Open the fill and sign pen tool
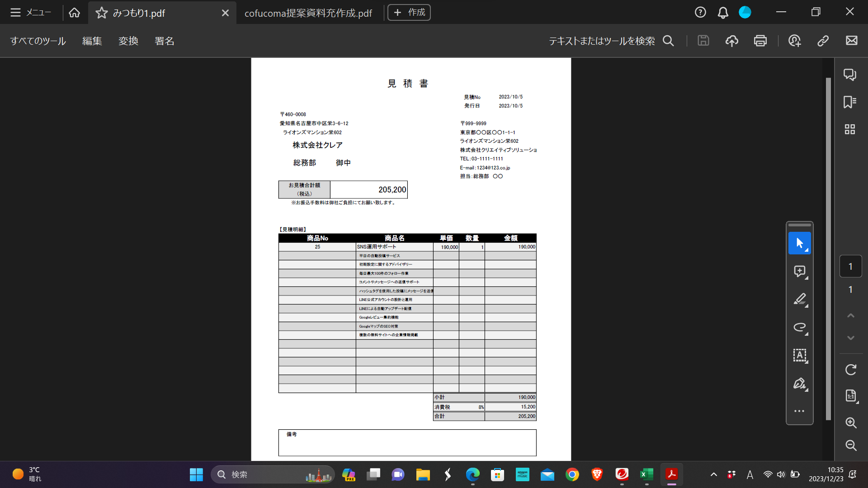The width and height of the screenshot is (868, 488). click(x=799, y=384)
